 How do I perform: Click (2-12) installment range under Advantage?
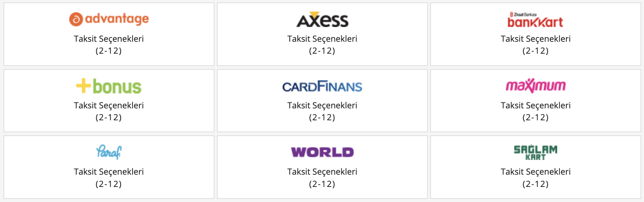[x=109, y=51]
